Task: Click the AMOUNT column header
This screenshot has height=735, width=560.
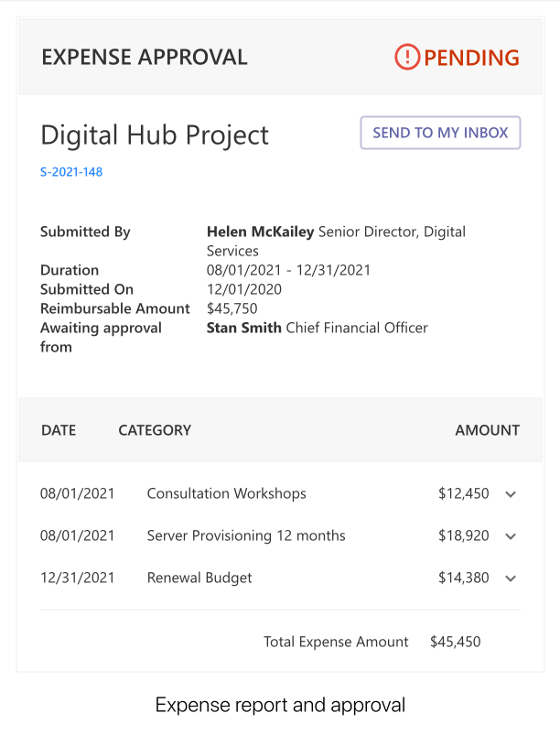Action: tap(488, 430)
